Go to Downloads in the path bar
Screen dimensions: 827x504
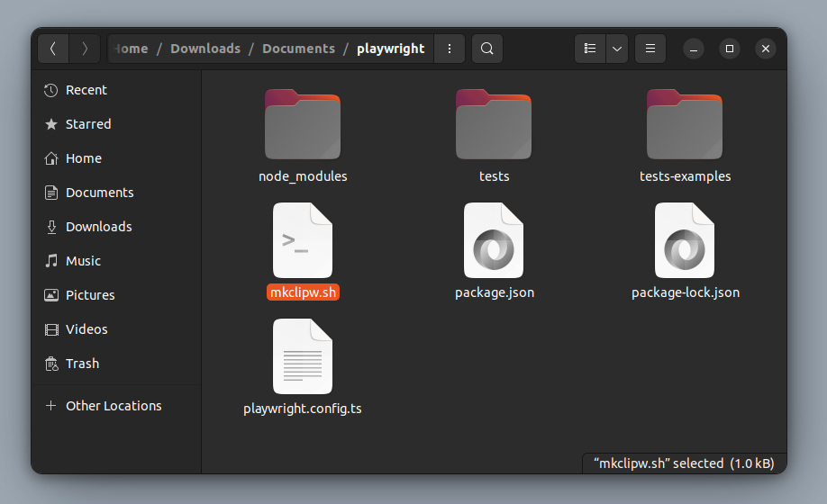click(205, 49)
